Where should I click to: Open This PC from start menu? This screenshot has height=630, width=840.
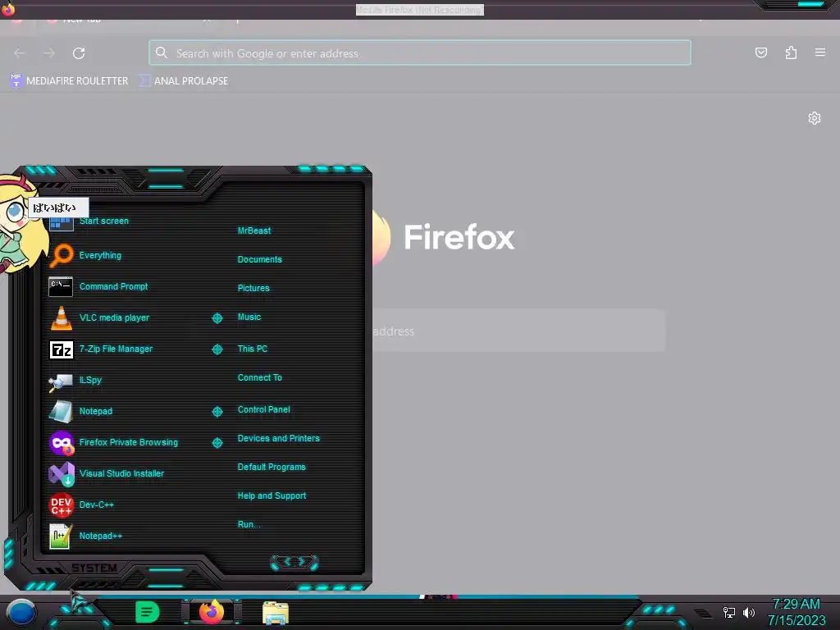253,348
